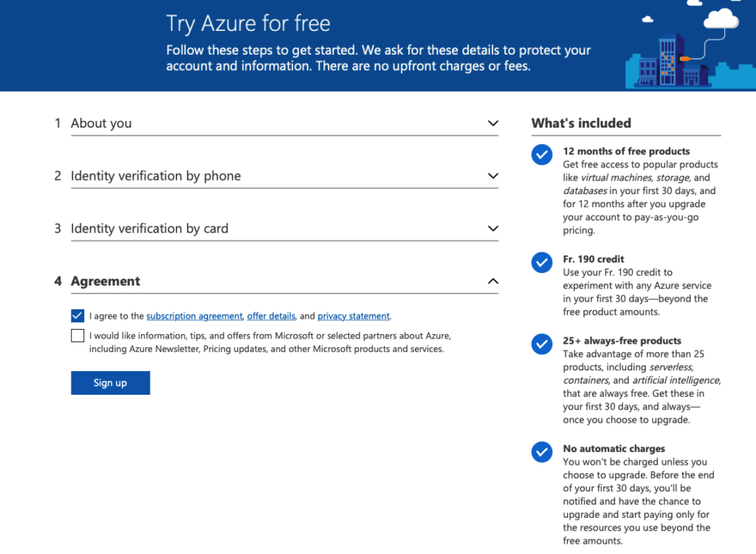Expand Identity verification by card chevron
756x554 pixels.
coord(493,229)
